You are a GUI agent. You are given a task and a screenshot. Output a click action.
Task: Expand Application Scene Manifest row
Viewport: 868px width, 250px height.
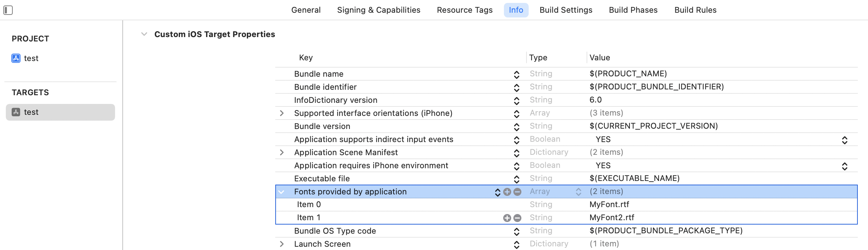click(x=281, y=153)
